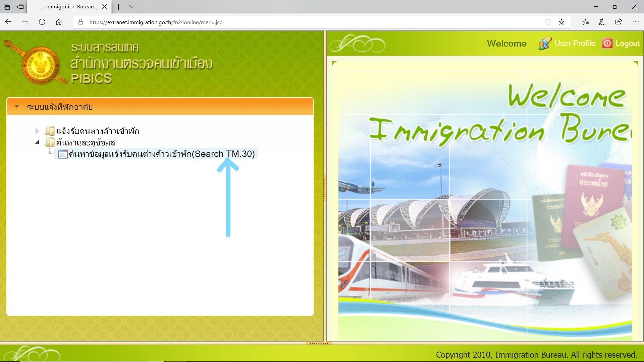The image size is (644, 362).
Task: Select the Immigration Bureau browser tab
Action: (69, 7)
